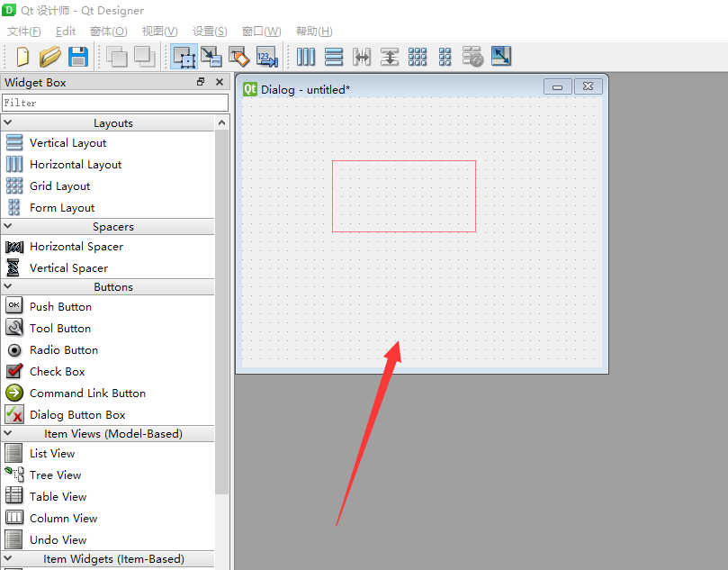Minimize the Dialog - untitled form window
Screen dimensions: 728x570
tap(557, 86)
